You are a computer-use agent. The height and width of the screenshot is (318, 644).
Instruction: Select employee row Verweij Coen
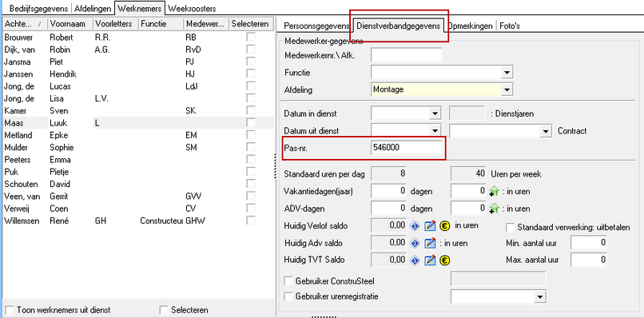click(x=137, y=209)
